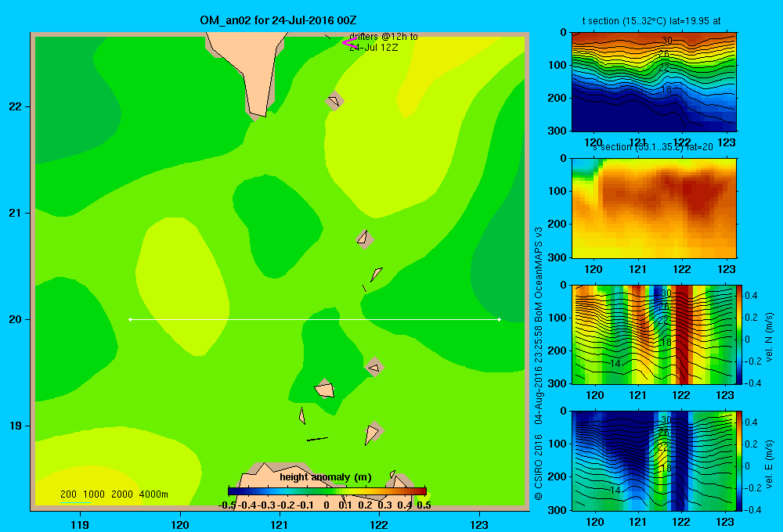This screenshot has height=532, width=783.
Task: Click the small island near 22N 121.5E
Action: pyautogui.click(x=334, y=101)
